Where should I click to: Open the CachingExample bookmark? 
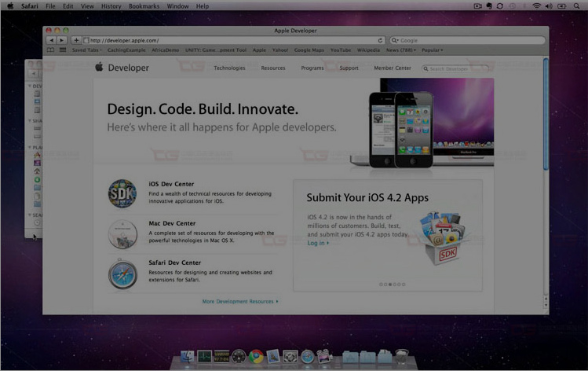coord(126,50)
